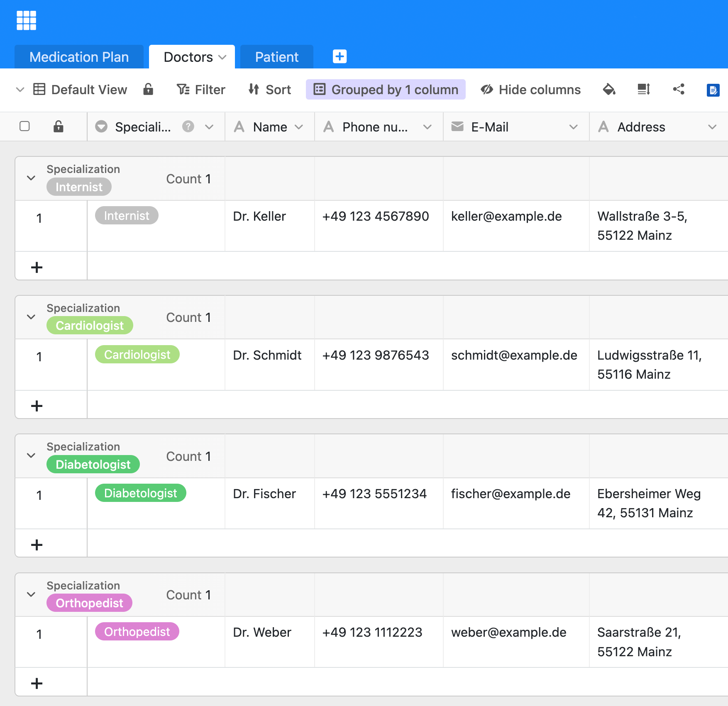Image resolution: width=728 pixels, height=706 pixels.
Task: Select phone cell +49 123 1112223
Action: tap(379, 642)
